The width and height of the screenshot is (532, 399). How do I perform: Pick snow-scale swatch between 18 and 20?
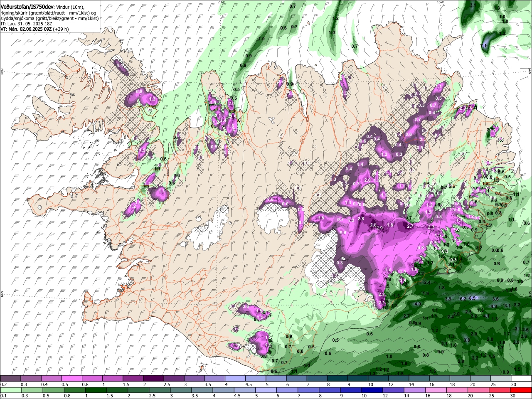[460, 379]
